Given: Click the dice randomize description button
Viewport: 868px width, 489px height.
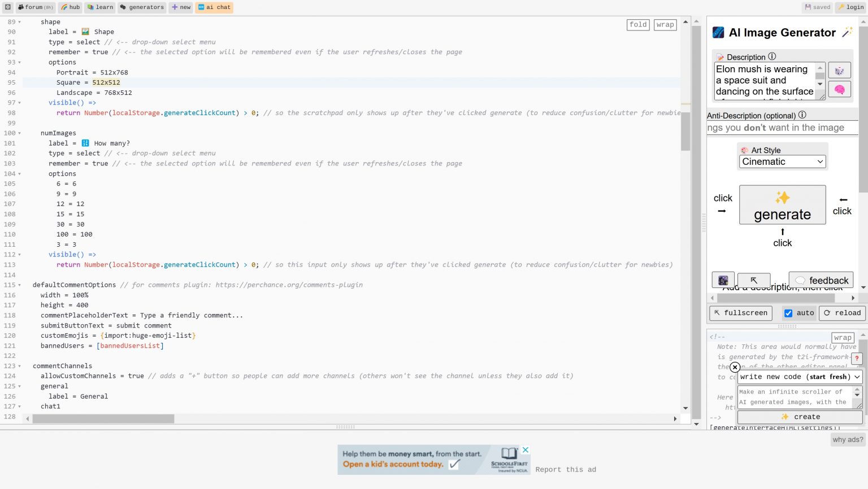Looking at the screenshot, I should 839,71.
